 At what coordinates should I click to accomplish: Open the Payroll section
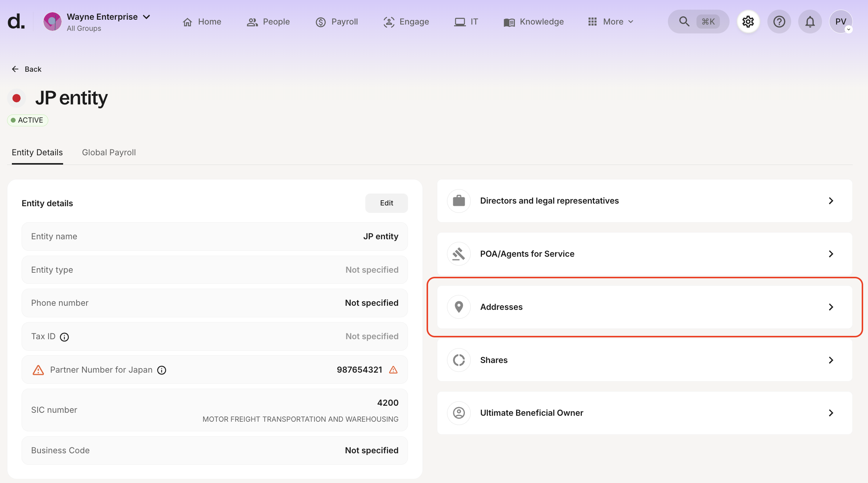(x=337, y=22)
